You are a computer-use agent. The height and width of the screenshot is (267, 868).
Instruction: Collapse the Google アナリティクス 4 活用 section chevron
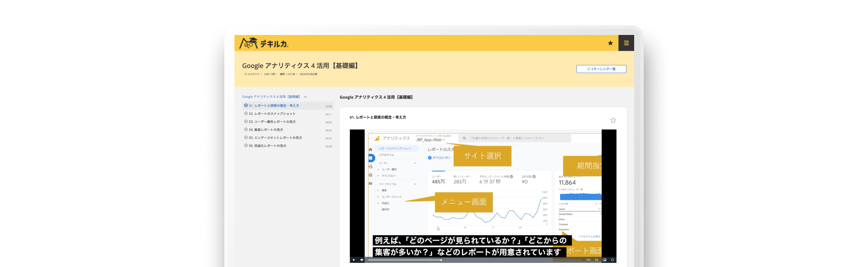point(305,97)
